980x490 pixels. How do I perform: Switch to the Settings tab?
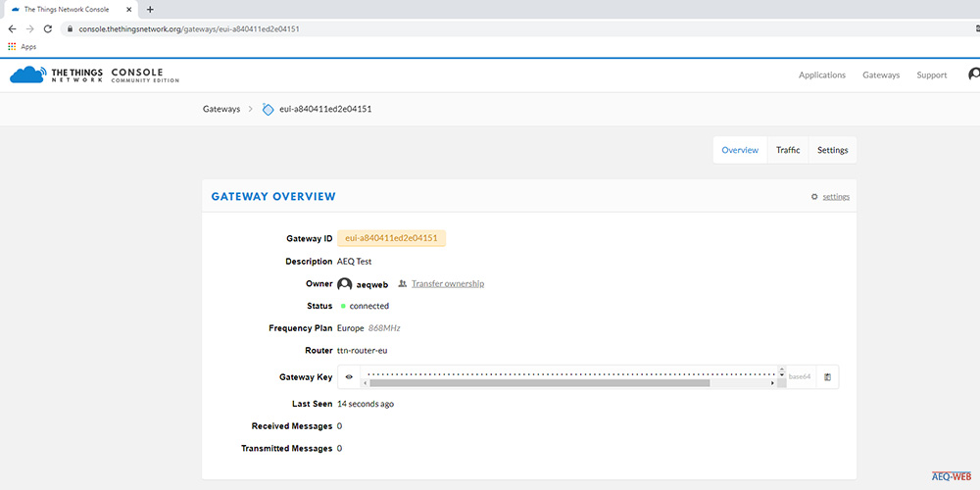point(832,150)
